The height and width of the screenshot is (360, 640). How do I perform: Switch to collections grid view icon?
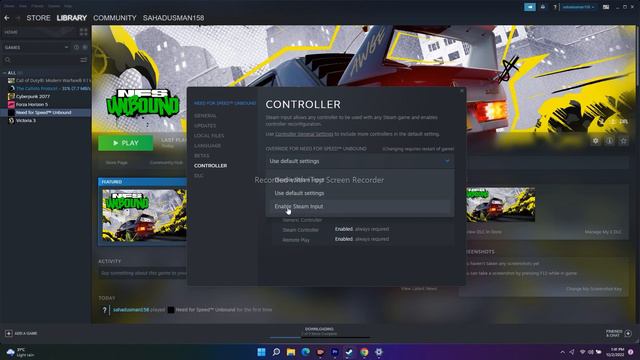[84, 32]
